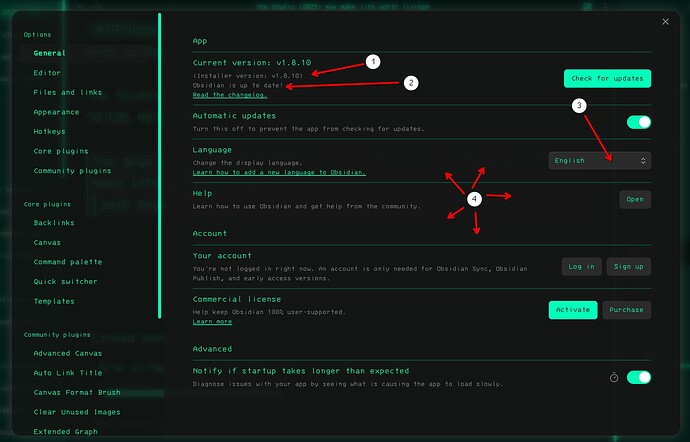
Task: Open Command palette plugin settings
Action: click(x=67, y=262)
